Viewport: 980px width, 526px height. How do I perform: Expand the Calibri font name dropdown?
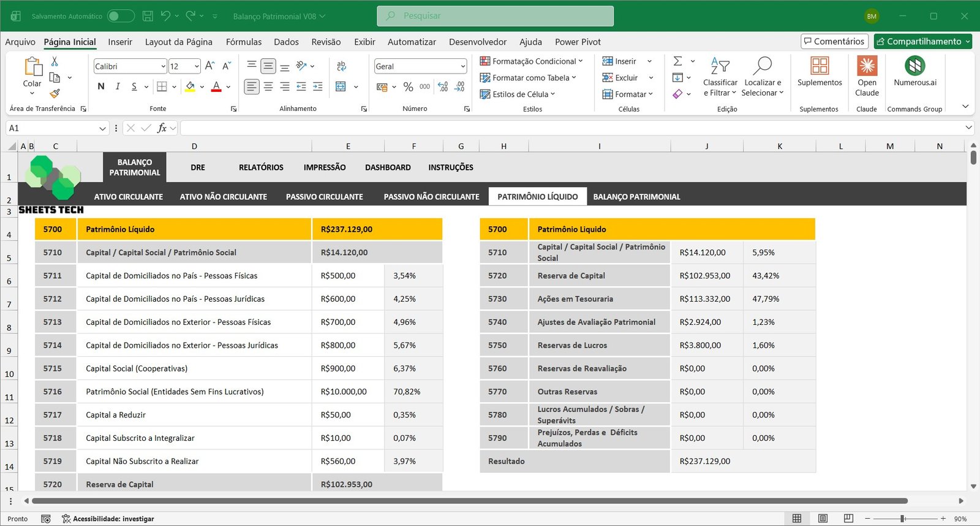click(163, 66)
